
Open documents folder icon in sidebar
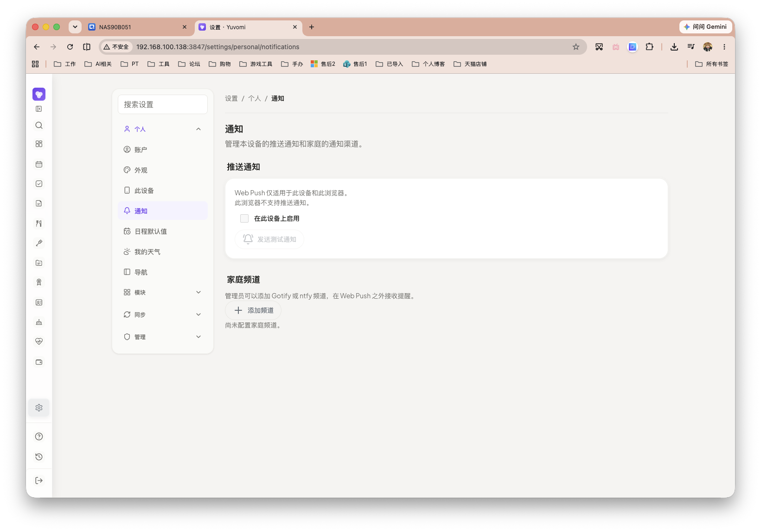(x=39, y=263)
